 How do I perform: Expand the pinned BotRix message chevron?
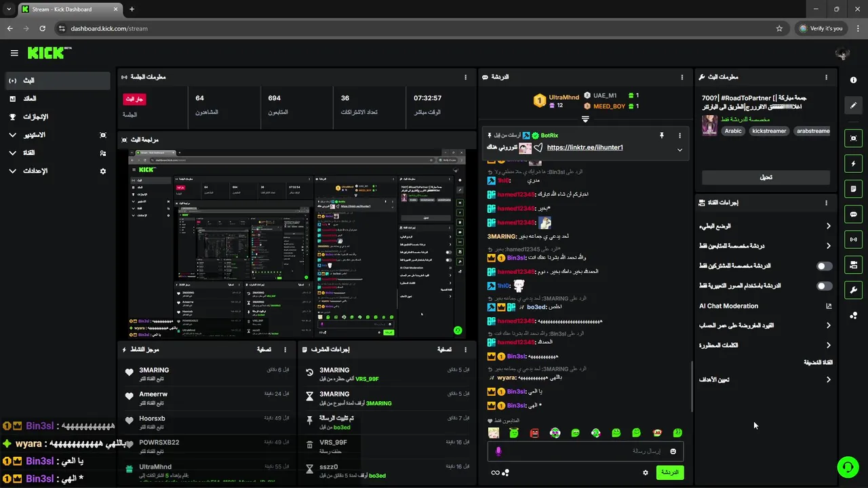[679, 150]
